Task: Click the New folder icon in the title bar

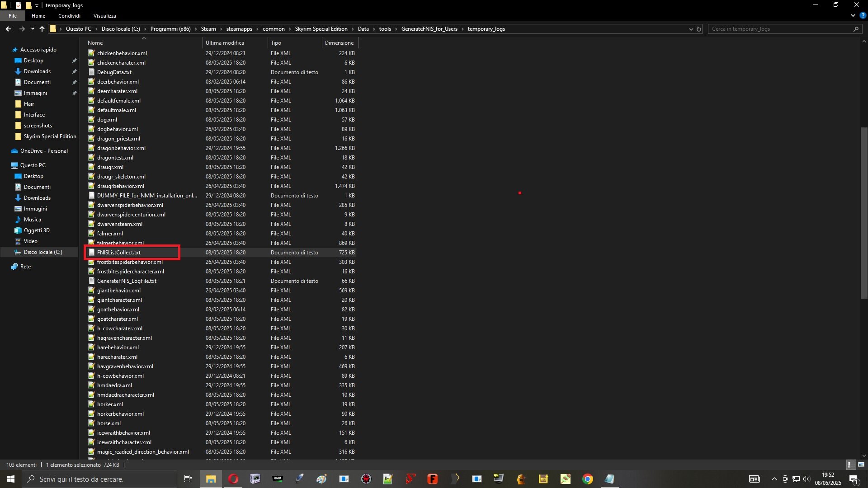Action: pos(28,5)
